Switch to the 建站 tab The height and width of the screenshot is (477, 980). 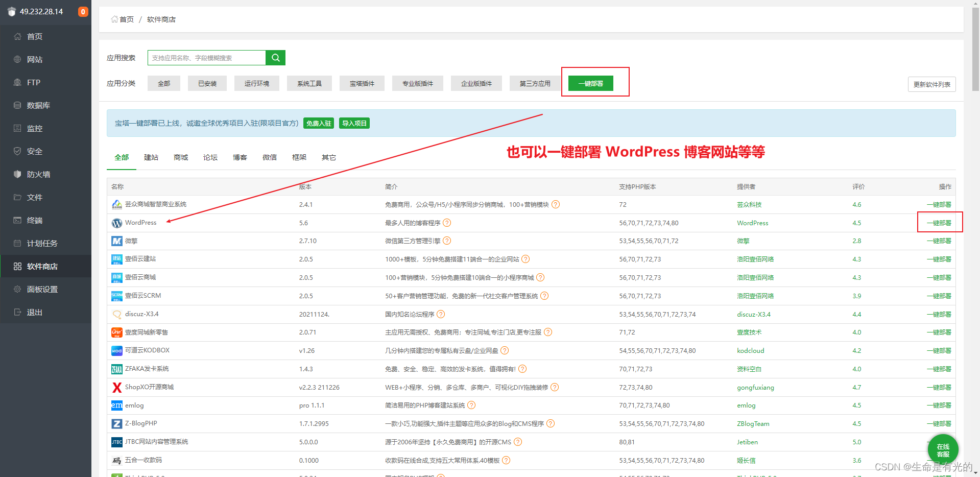point(151,157)
